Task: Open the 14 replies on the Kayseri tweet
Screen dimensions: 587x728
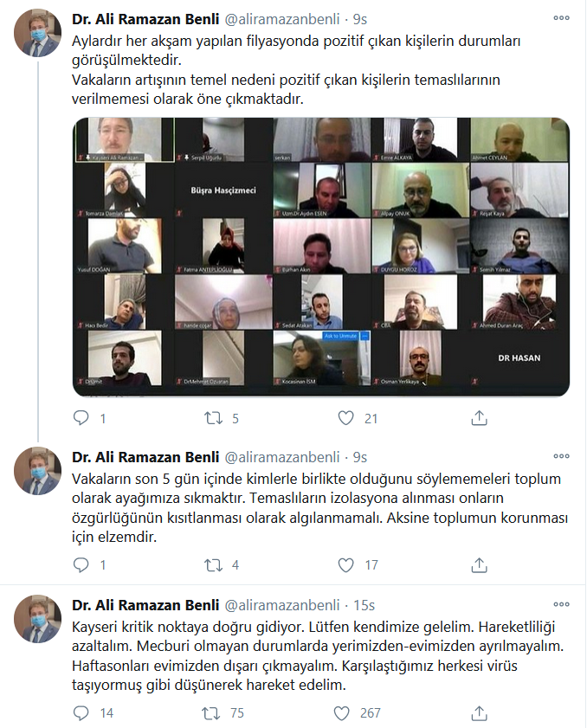Action: click(x=81, y=712)
